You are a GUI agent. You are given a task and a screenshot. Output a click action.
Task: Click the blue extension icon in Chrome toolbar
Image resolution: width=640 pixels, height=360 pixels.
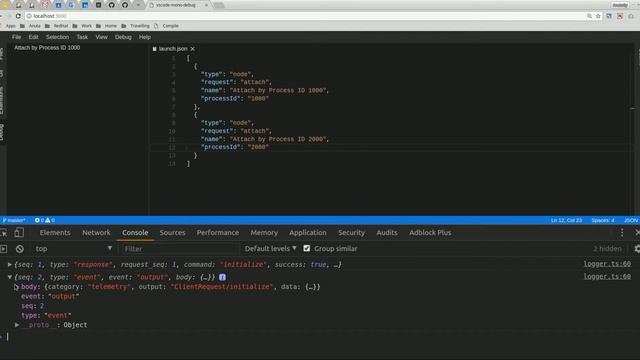pyautogui.click(x=609, y=16)
